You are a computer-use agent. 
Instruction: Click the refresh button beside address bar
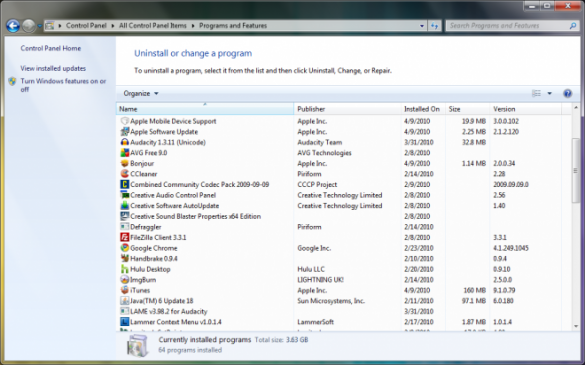[x=435, y=26]
